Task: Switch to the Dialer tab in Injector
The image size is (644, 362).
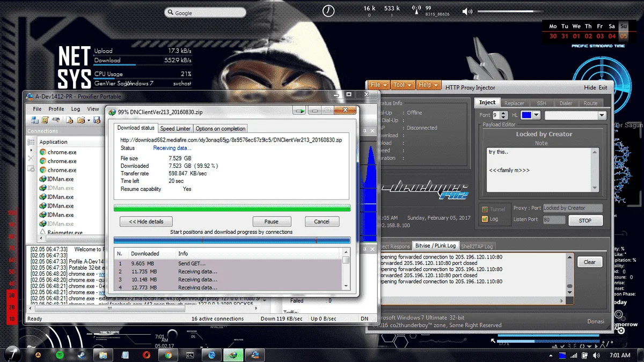Action: 566,103
